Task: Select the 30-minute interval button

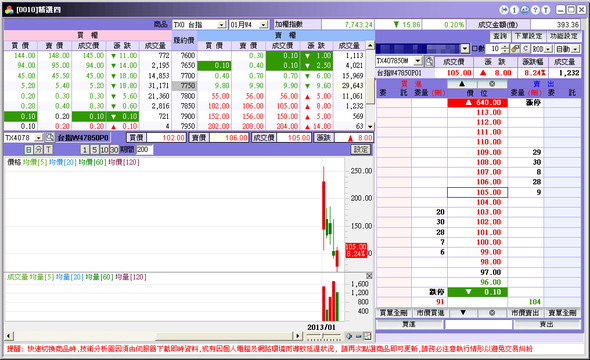Action: (114, 150)
